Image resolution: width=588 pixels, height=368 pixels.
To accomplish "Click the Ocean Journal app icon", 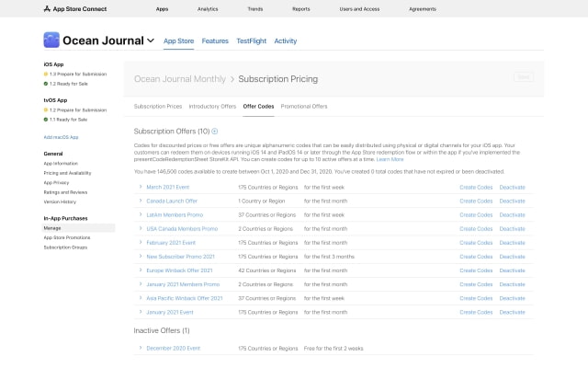I will pos(51,40).
